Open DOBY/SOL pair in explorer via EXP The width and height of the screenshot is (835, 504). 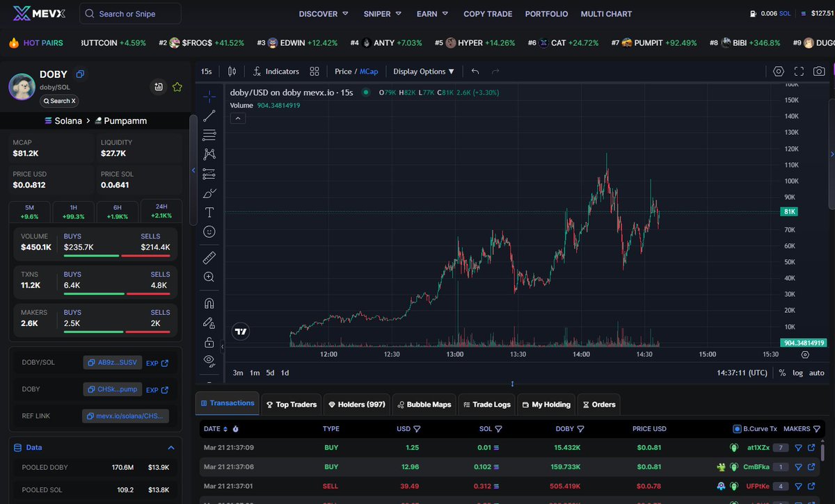[x=157, y=362]
